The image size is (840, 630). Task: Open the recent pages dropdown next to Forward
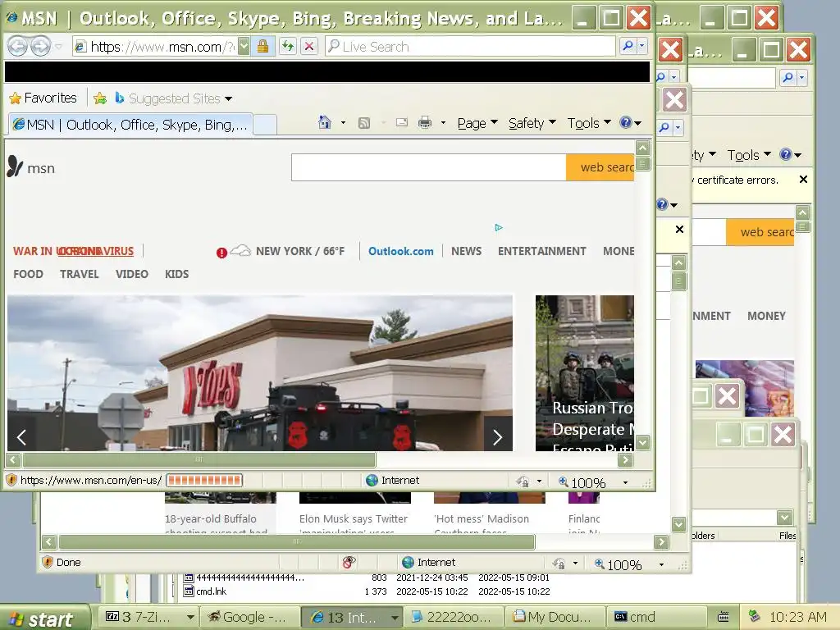point(58,47)
